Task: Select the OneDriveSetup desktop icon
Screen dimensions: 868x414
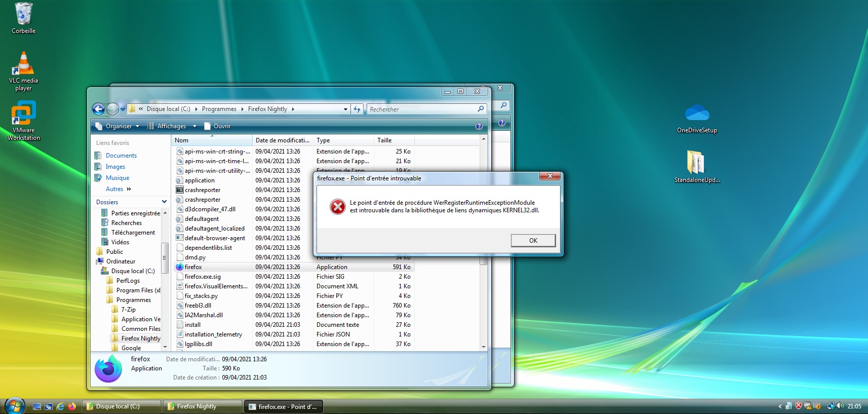Action: point(697,119)
